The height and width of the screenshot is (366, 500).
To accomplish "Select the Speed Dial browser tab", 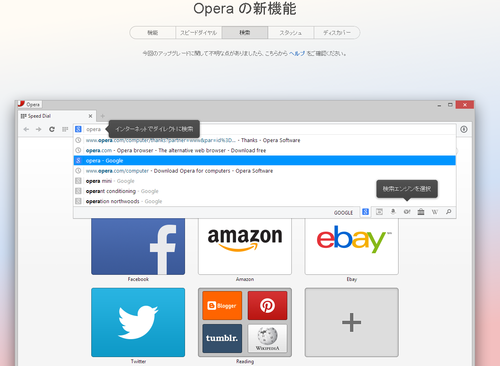I will tap(57, 116).
